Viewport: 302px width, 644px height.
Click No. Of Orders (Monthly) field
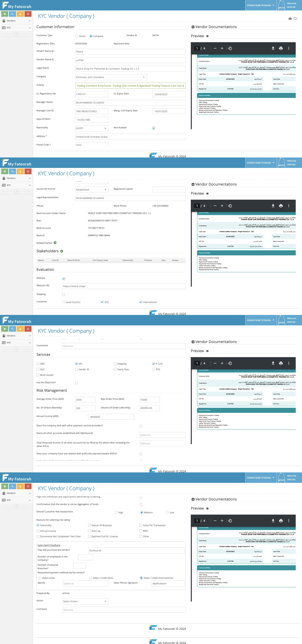(x=85, y=408)
